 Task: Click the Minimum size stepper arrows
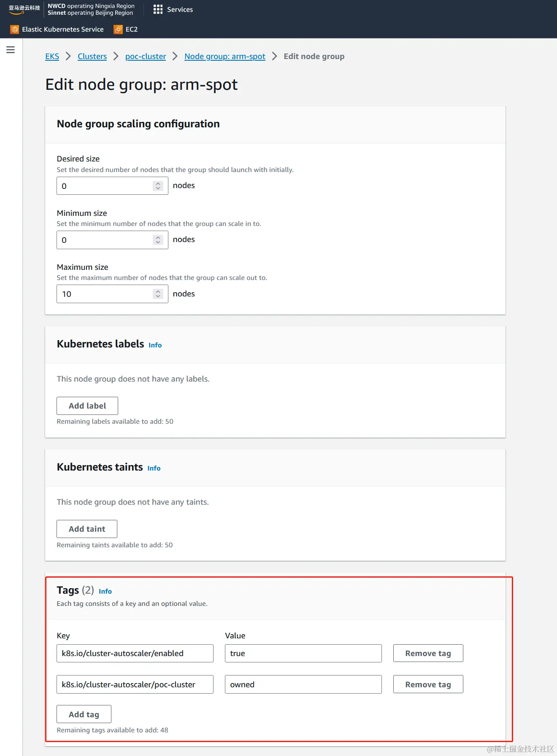[x=158, y=240]
